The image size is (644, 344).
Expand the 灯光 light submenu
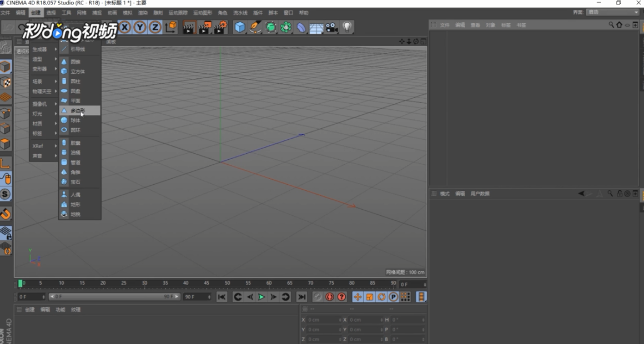pos(44,114)
